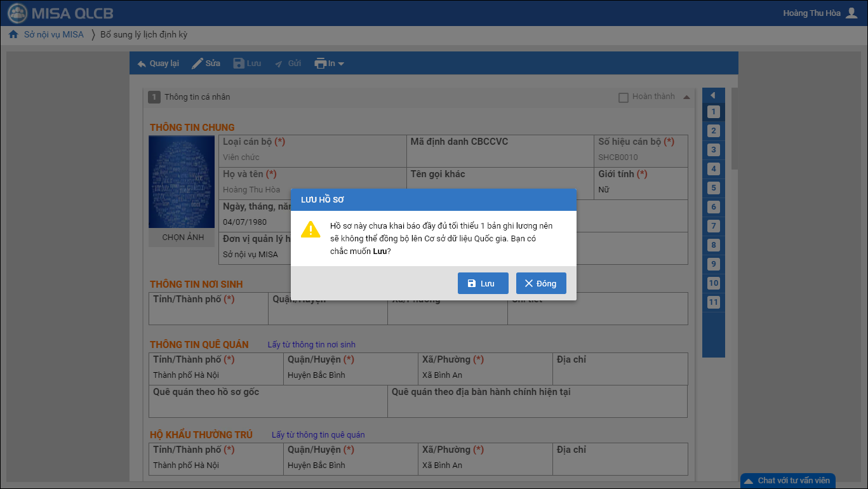Open Chat với tư vấn viên widget
This screenshot has width=868, height=489.
(x=787, y=481)
